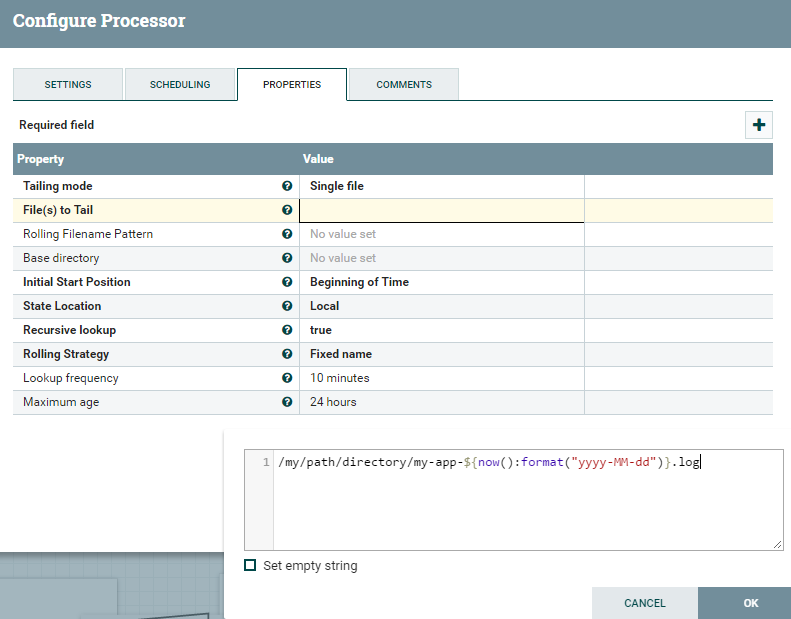Image resolution: width=791 pixels, height=619 pixels.
Task: Click help icon beside Recursive lookup
Action: click(287, 330)
